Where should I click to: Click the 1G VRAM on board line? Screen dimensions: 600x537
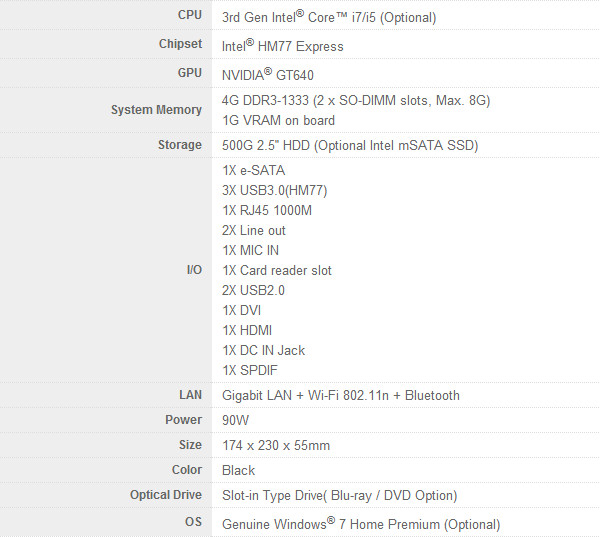tap(278, 121)
